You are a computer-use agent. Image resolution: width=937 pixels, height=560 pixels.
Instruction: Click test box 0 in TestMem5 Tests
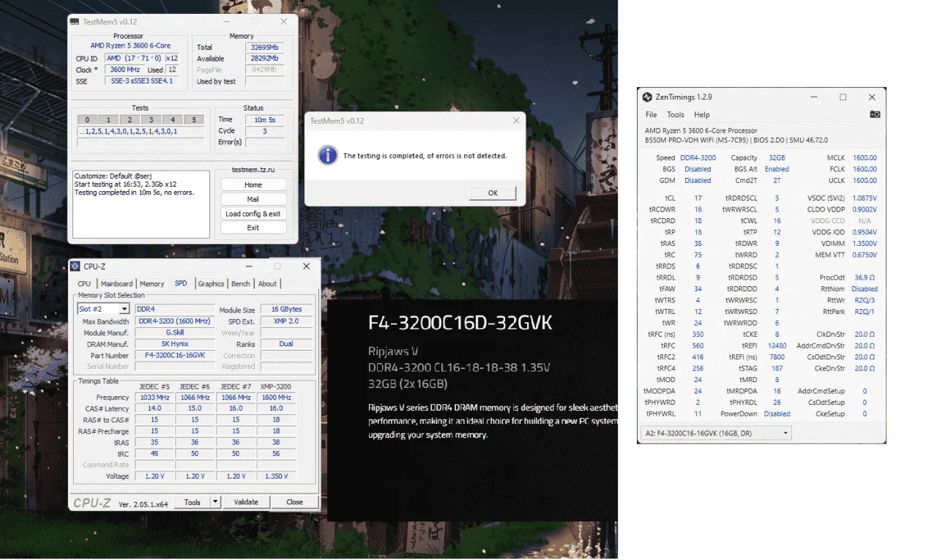pyautogui.click(x=86, y=120)
